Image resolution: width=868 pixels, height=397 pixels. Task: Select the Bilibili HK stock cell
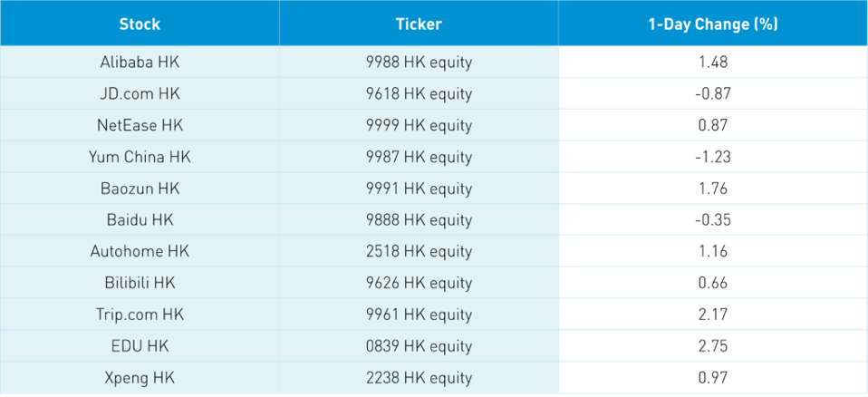pos(140,283)
